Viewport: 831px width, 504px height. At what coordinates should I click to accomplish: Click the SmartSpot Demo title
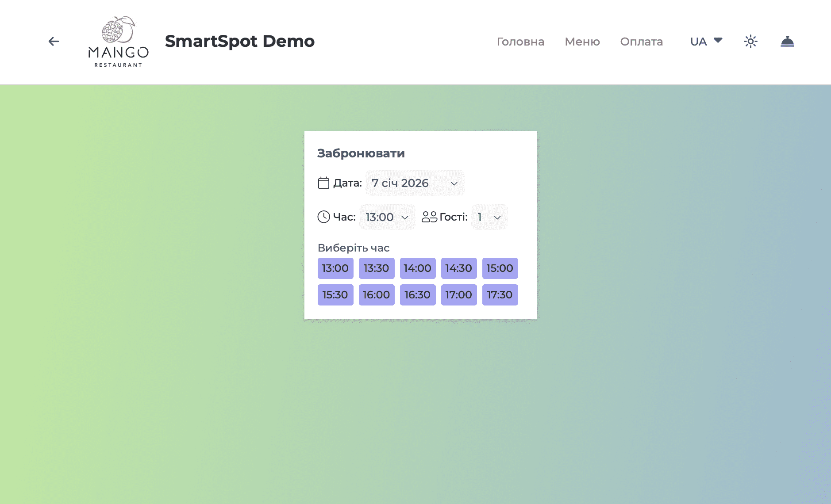239,41
